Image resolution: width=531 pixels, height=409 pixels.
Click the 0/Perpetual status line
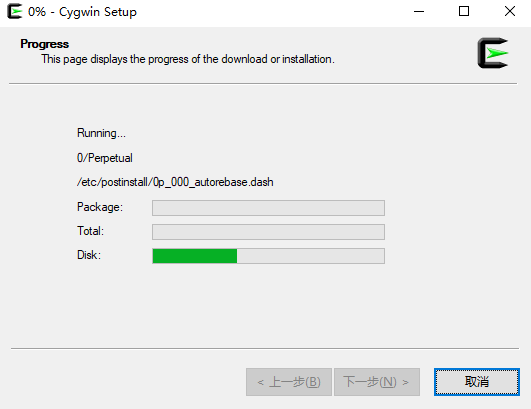pyautogui.click(x=105, y=158)
